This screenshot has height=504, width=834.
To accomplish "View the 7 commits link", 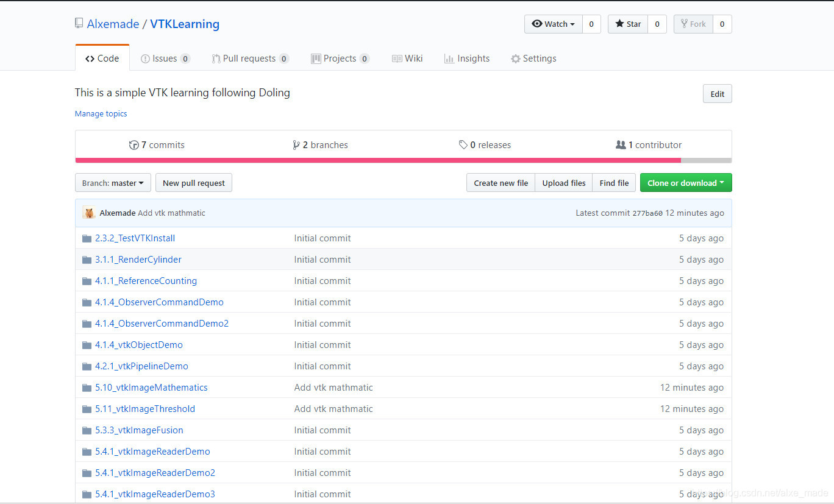I will pyautogui.click(x=157, y=145).
